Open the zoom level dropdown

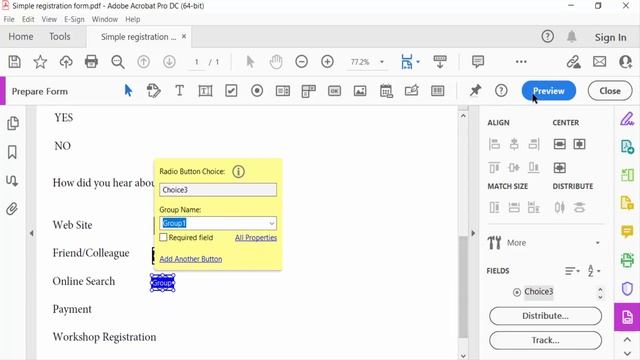pyautogui.click(x=382, y=62)
